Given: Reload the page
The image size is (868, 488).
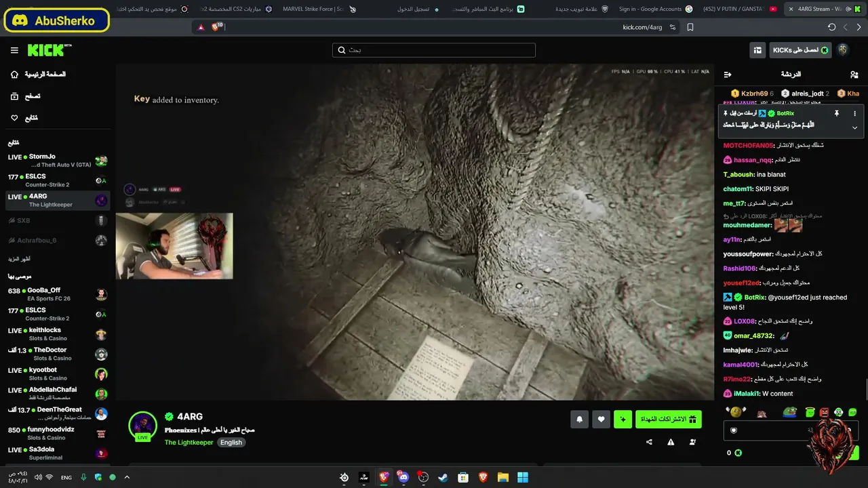Looking at the screenshot, I should pyautogui.click(x=832, y=27).
